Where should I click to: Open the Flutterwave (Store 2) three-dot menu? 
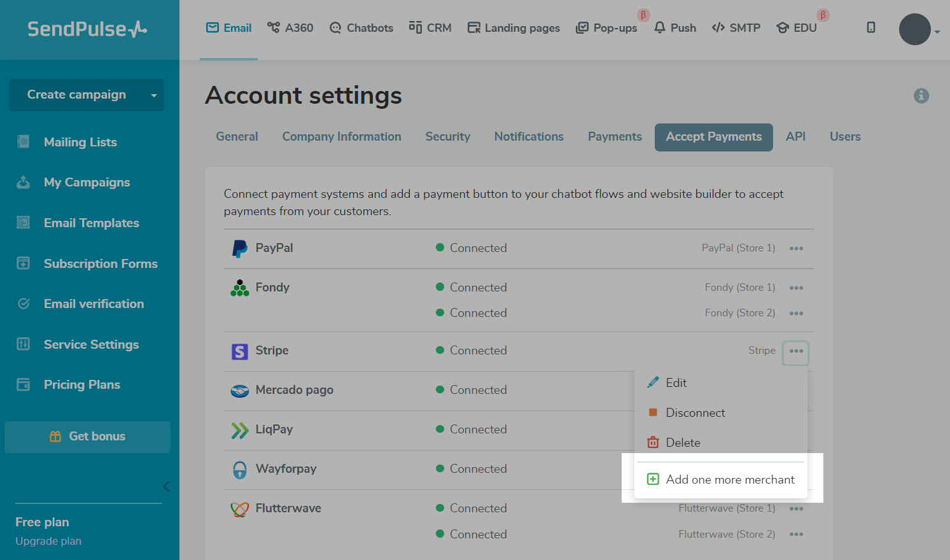coord(796,535)
